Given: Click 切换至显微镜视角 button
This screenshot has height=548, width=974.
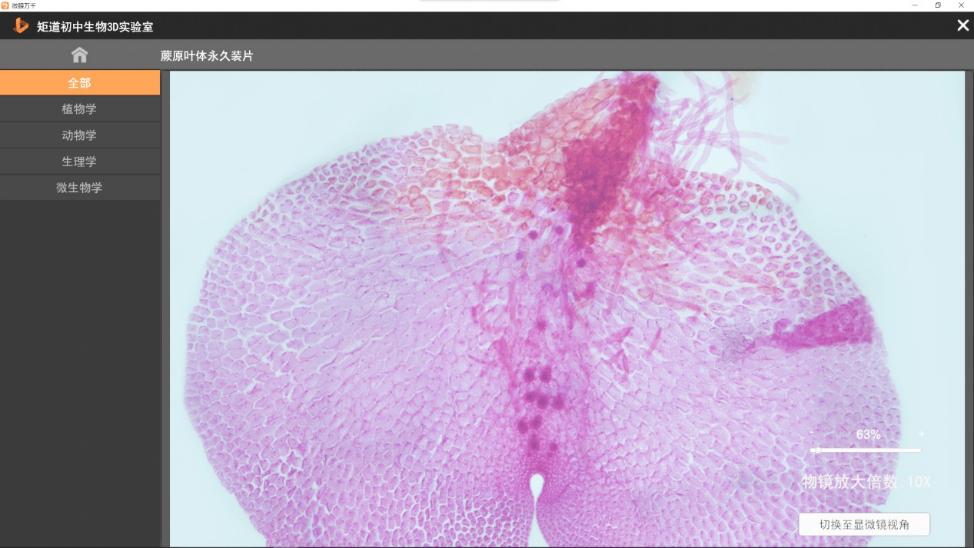Looking at the screenshot, I should [x=864, y=524].
